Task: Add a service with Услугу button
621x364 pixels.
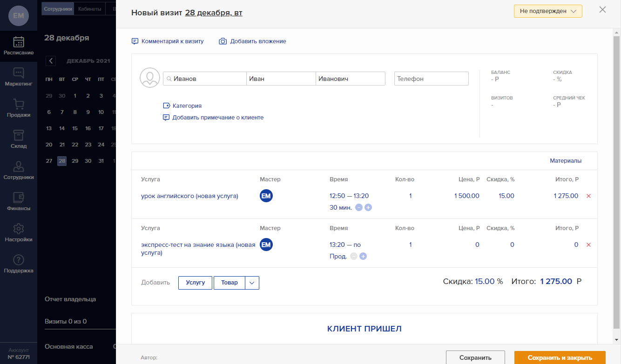Action: click(195, 283)
